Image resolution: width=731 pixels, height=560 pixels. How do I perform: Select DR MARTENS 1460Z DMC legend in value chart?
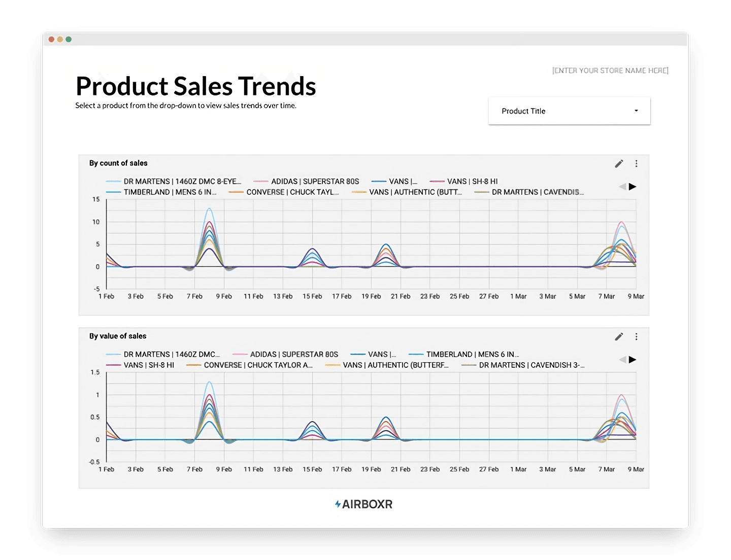pyautogui.click(x=162, y=354)
